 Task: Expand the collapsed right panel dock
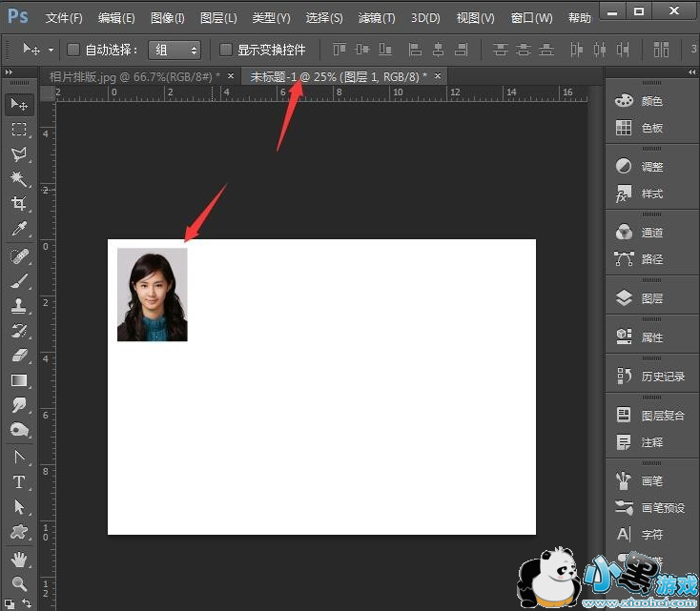(x=691, y=72)
